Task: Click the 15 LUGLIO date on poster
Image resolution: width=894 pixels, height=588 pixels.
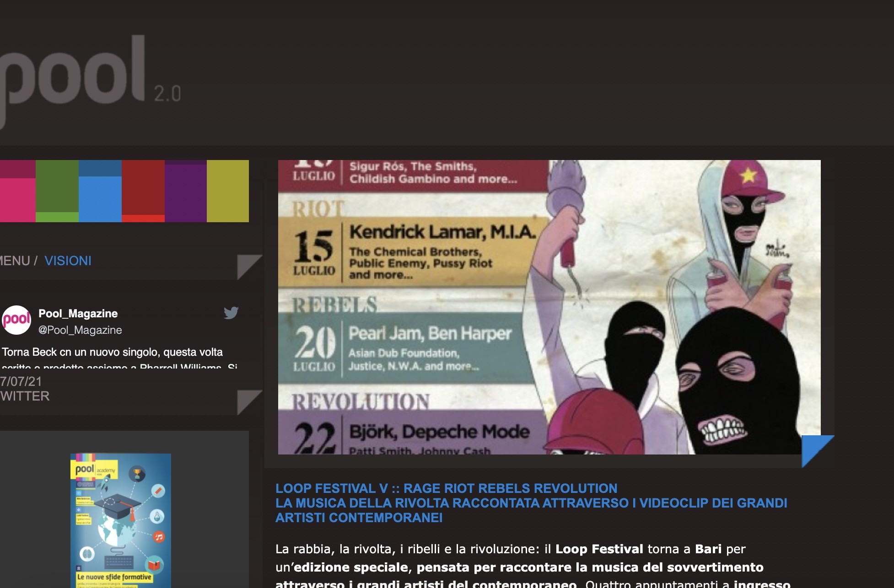Action: click(314, 253)
